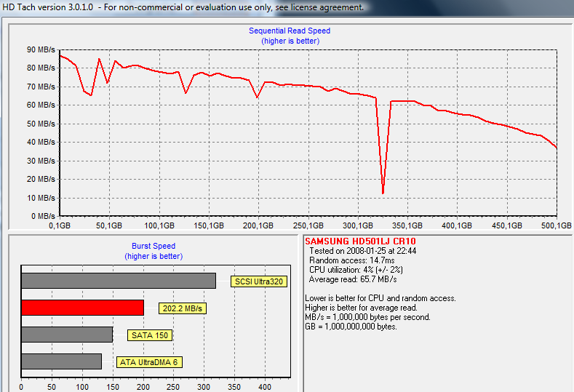
Task: Click the 'Tested on 2008-01-25 at 22:44' line
Action: coord(362,251)
